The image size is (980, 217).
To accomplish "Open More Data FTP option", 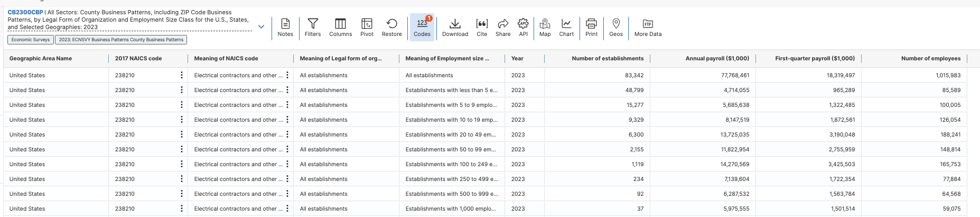I will 648,28.
